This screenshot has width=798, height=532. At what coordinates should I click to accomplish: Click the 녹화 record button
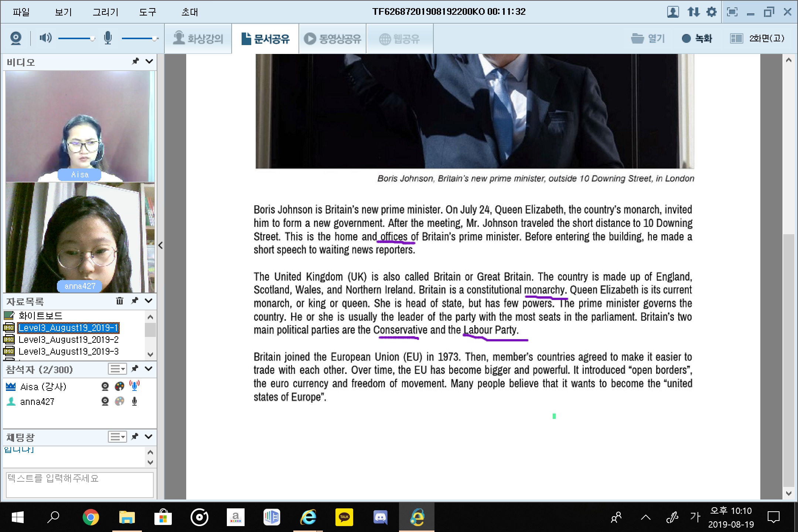click(697, 38)
